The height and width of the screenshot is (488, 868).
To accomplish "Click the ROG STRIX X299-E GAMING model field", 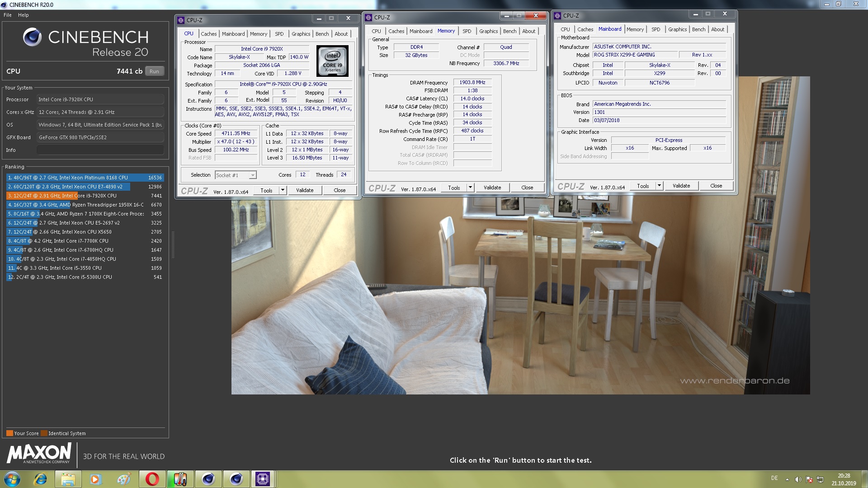I will (x=635, y=55).
